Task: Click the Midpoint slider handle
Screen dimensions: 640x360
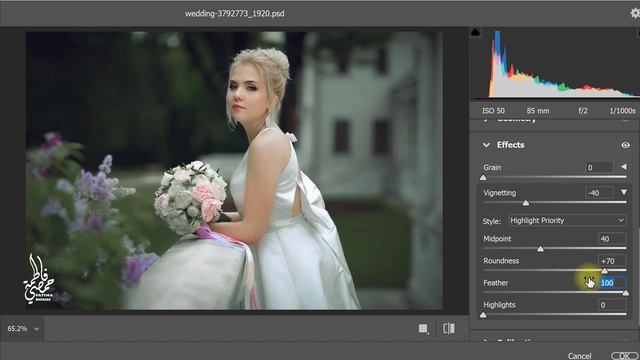Action: (540, 249)
